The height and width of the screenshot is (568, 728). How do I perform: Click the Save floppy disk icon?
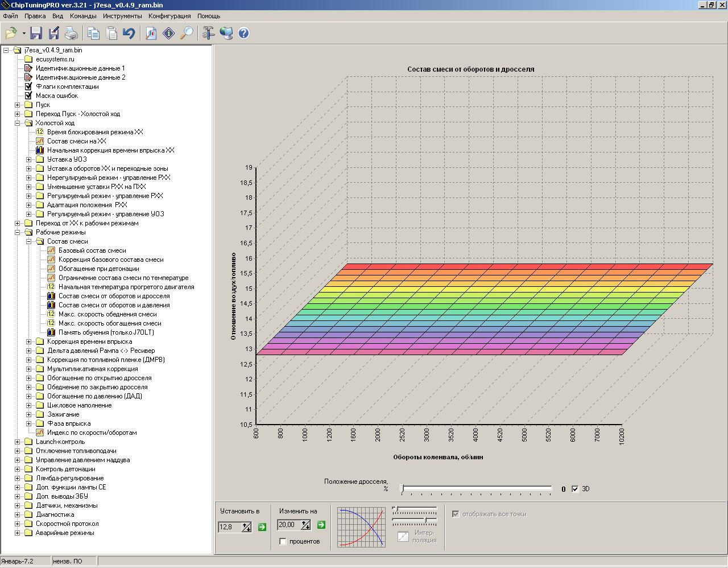coord(36,34)
